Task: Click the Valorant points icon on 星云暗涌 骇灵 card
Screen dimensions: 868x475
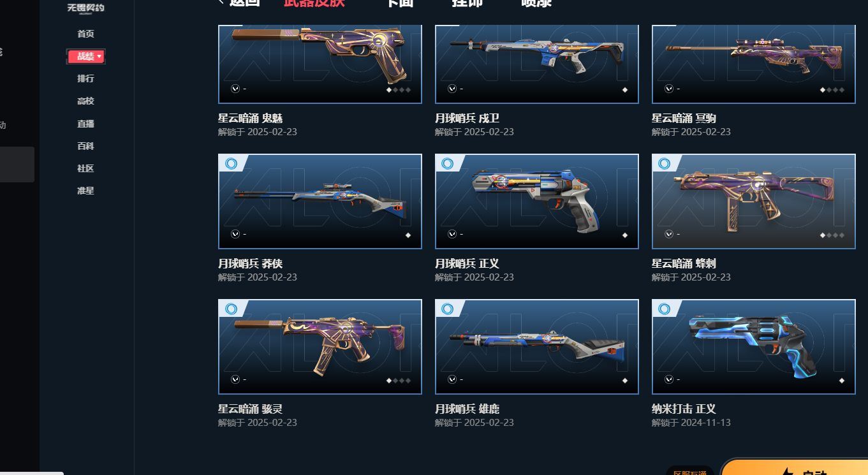Action: point(235,379)
